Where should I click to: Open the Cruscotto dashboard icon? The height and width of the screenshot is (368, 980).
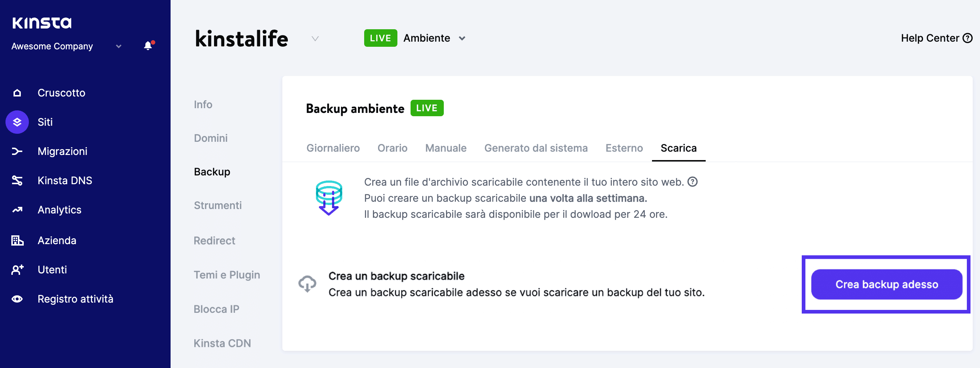pyautogui.click(x=17, y=92)
